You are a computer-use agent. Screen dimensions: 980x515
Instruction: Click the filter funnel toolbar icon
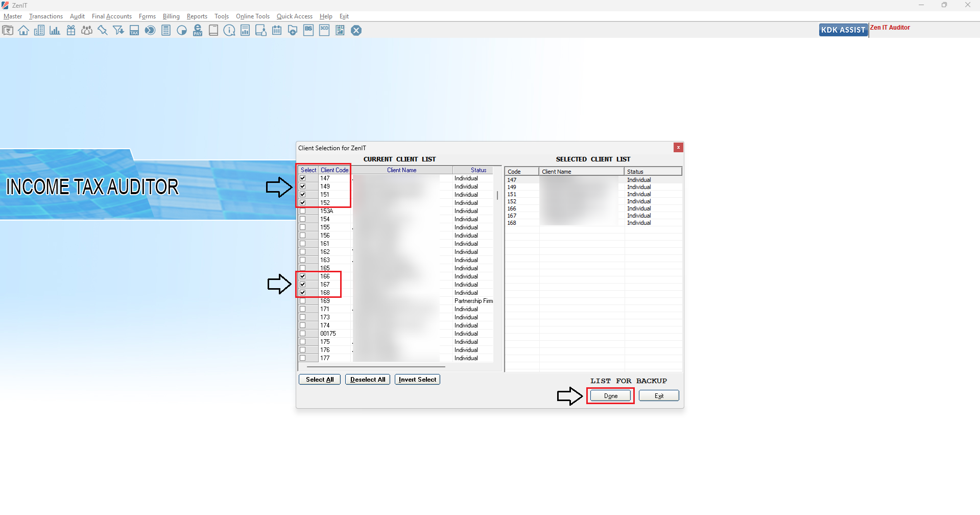coord(118,31)
